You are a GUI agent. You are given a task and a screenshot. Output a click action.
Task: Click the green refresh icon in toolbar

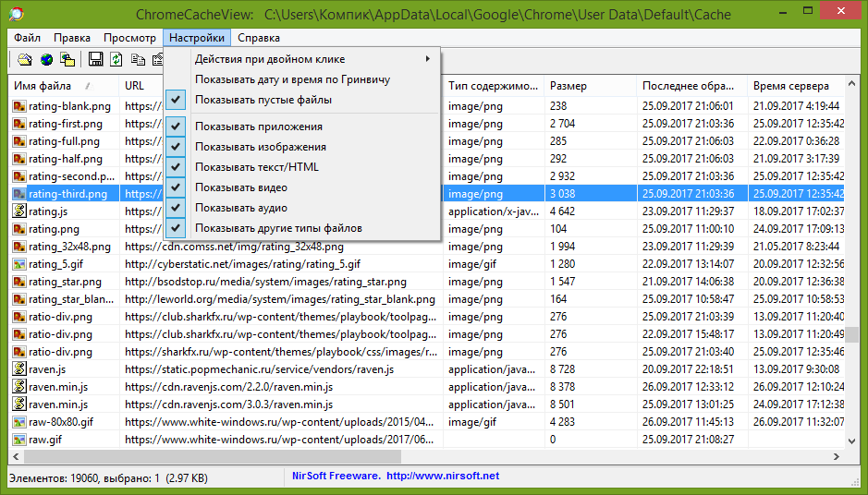[x=116, y=60]
